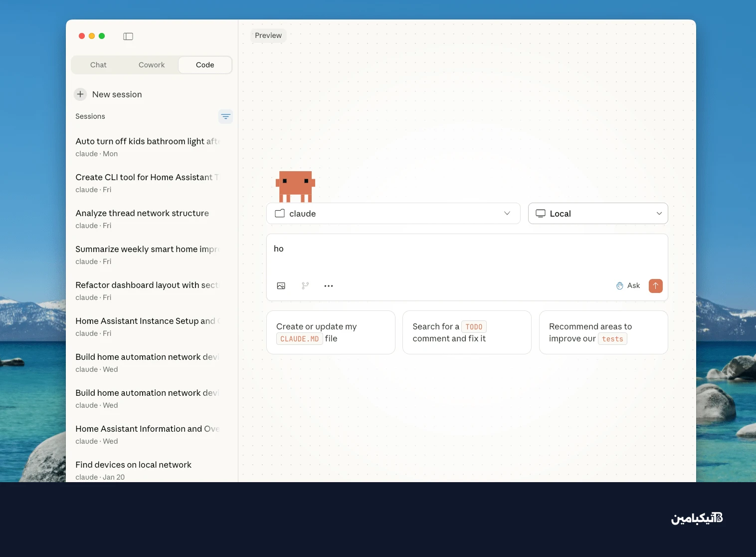756x557 pixels.
Task: Click the Preview button
Action: (268, 35)
